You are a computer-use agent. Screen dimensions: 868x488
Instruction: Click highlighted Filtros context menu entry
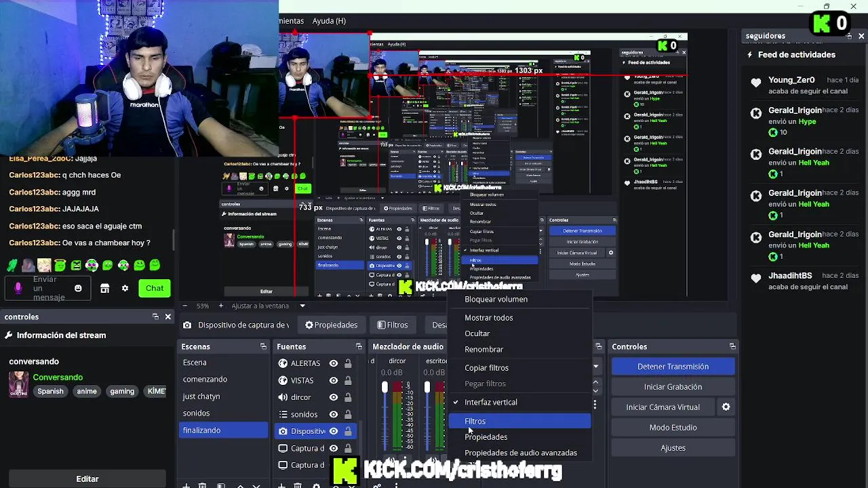[x=519, y=421]
